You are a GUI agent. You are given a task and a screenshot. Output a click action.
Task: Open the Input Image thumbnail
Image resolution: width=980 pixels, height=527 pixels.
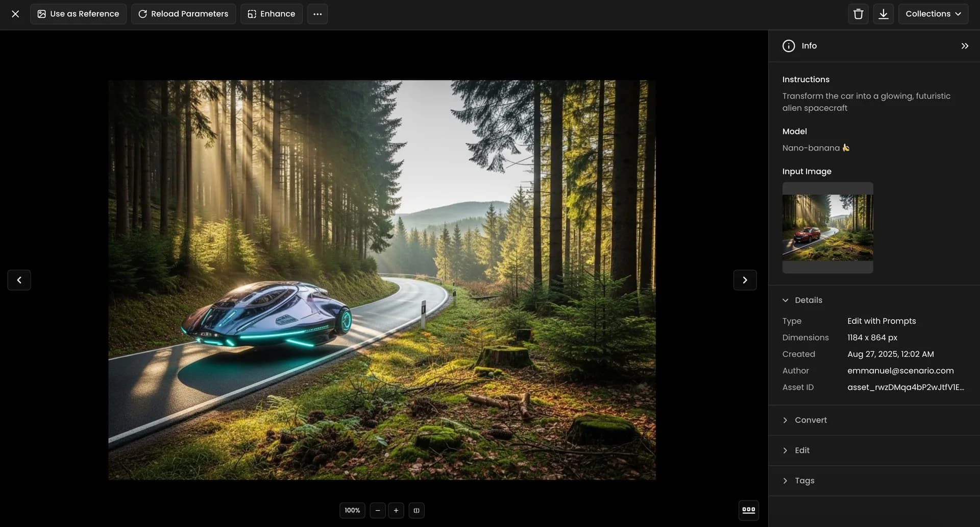click(827, 227)
